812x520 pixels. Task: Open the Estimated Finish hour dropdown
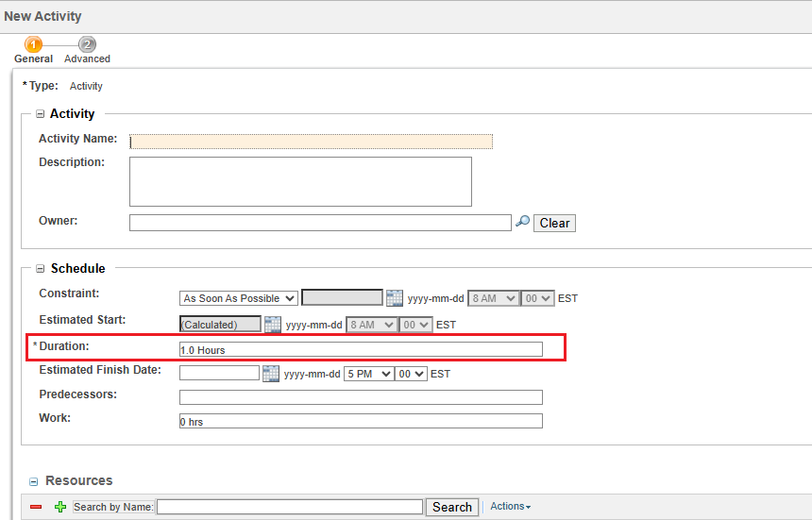368,374
